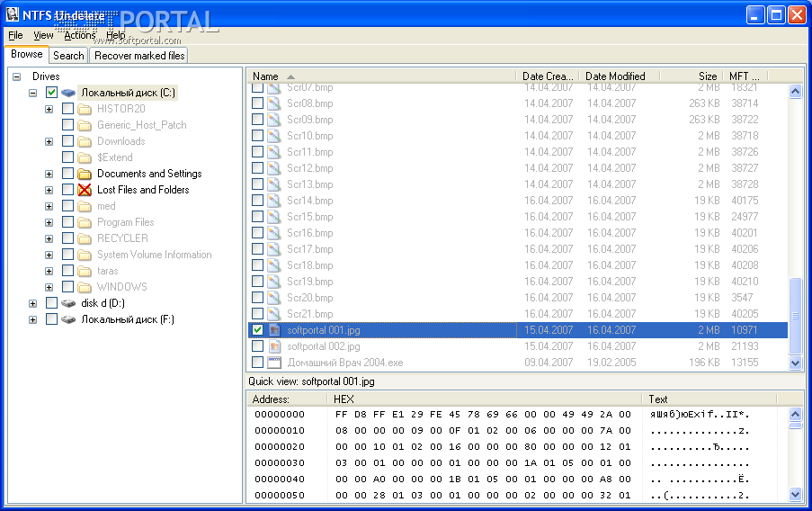Click the HEX column header in Quick view
The image size is (812, 511).
pos(486,399)
